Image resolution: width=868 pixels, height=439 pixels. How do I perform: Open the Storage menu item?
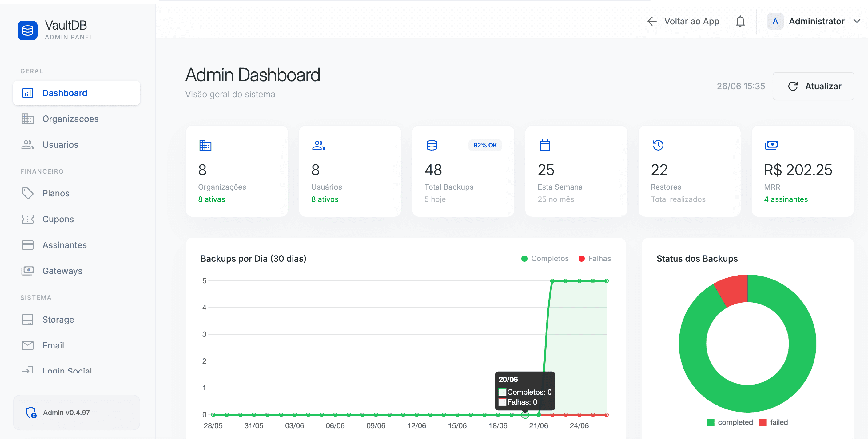(77, 319)
